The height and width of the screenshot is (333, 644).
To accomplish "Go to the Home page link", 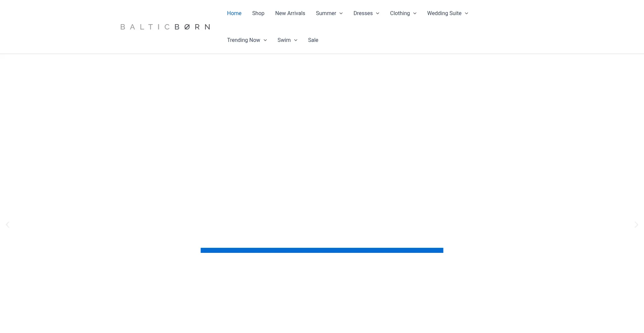I will pyautogui.click(x=234, y=13).
